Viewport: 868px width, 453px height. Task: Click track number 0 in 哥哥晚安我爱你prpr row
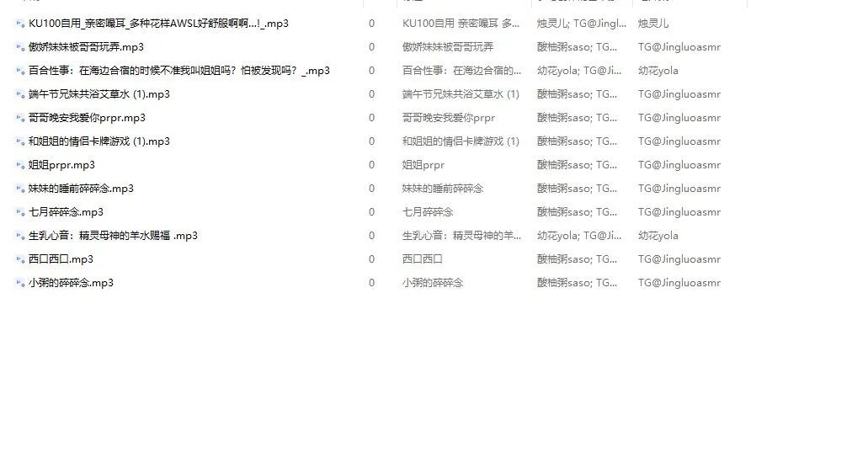click(x=371, y=117)
